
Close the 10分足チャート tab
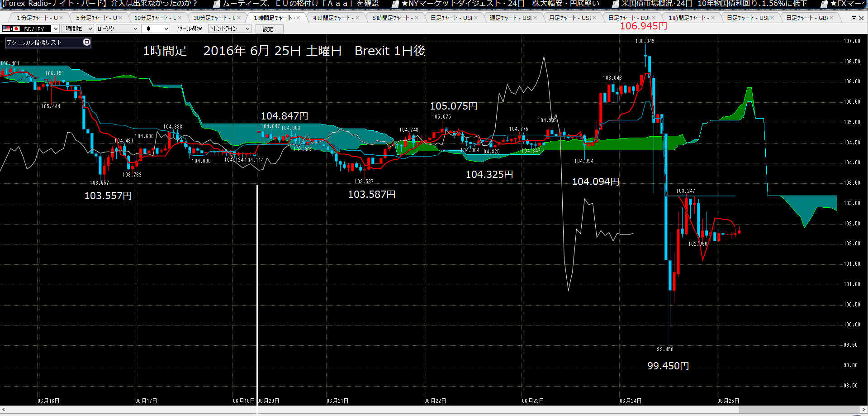180,18
